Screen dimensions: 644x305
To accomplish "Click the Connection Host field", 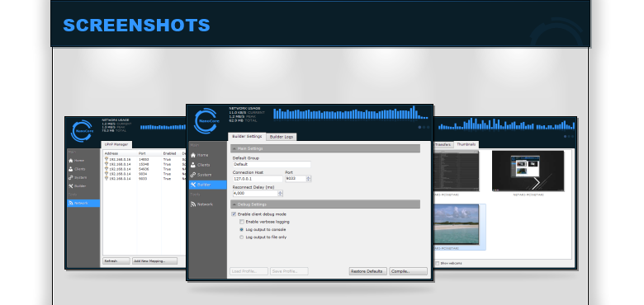I will click(x=258, y=179).
